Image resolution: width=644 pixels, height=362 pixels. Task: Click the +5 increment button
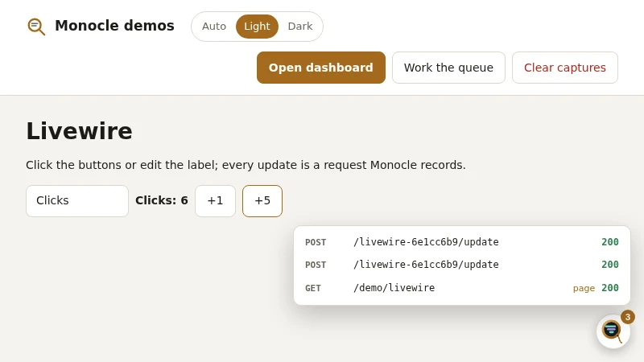pos(262,200)
